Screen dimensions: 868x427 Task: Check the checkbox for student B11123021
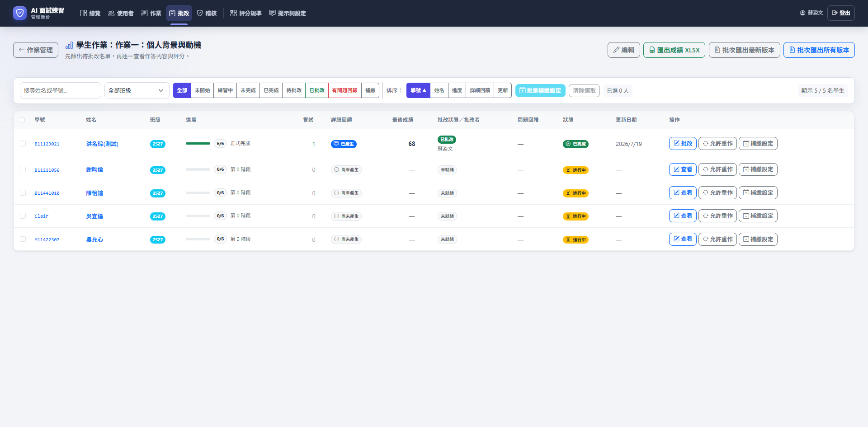(23, 143)
